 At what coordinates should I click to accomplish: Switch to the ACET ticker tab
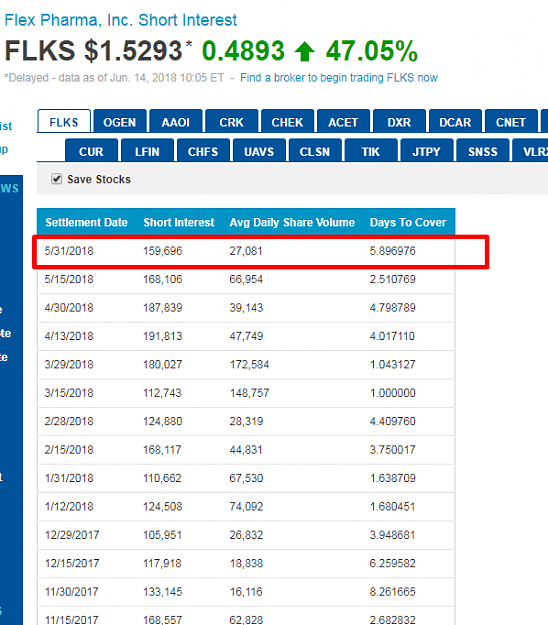343,121
